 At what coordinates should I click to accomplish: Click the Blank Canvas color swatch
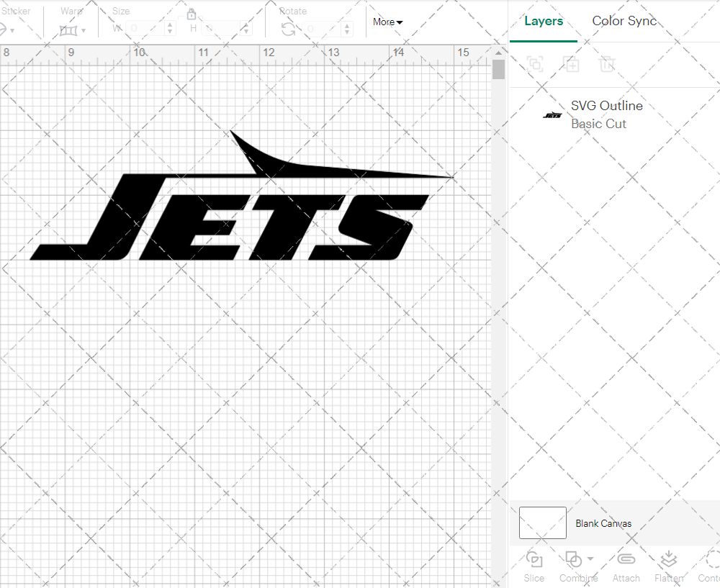pos(542,523)
